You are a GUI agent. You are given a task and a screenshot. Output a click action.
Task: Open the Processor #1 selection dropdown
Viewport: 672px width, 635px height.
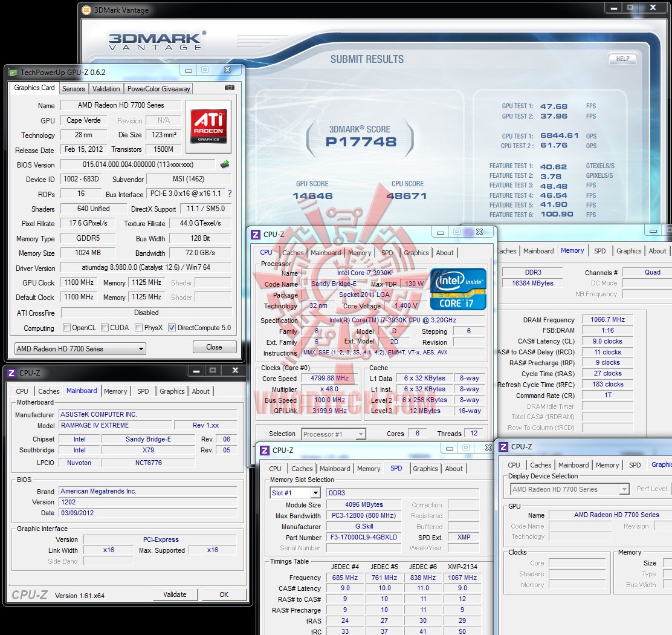point(334,434)
